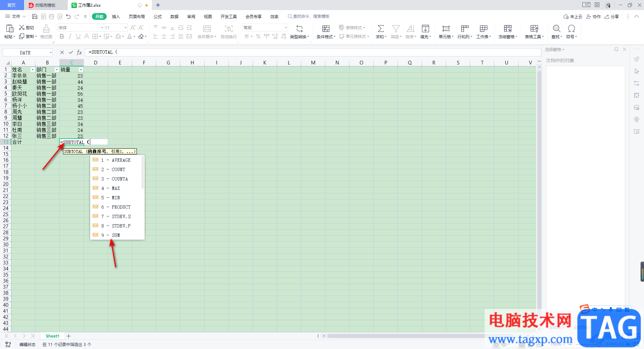Click in the formula bar input
Viewport: 644px width, 349px height.
click(313, 52)
